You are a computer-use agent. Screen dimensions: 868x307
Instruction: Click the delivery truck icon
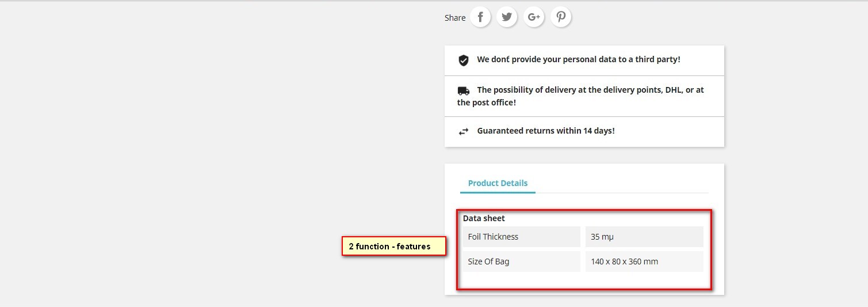[464, 90]
